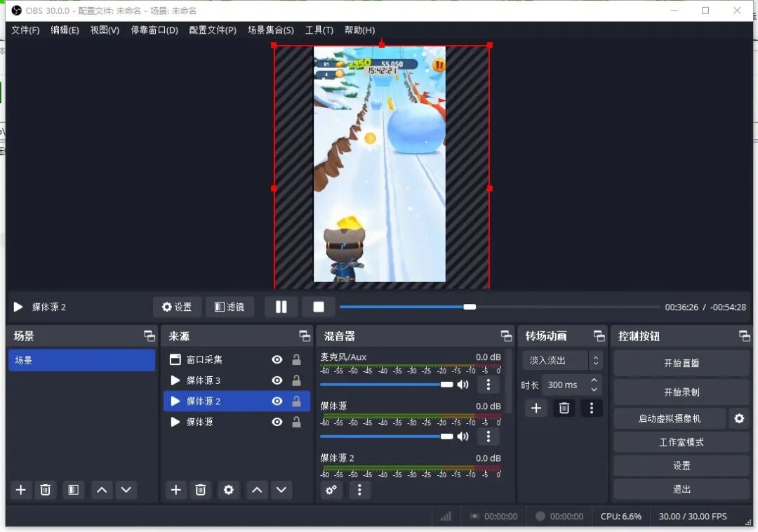758x532 pixels.
Task: Hide the 窗口采集 source with eye icon
Action: [277, 359]
